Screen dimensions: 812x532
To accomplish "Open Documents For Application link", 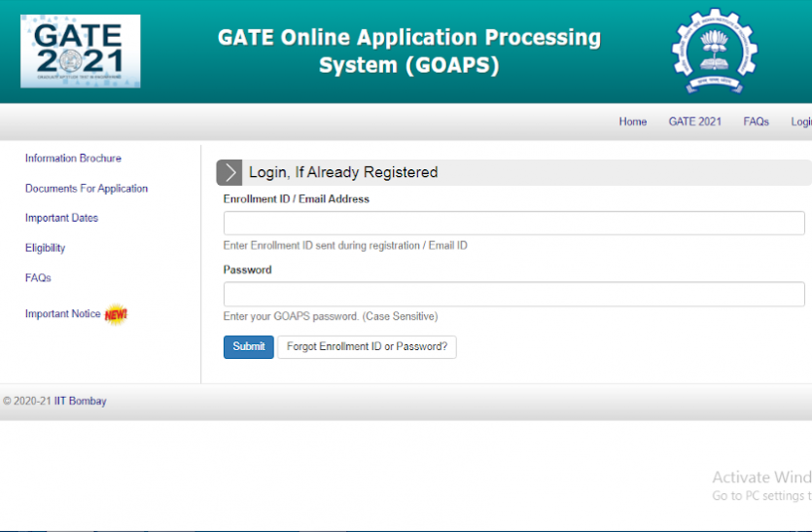I will pos(87,189).
